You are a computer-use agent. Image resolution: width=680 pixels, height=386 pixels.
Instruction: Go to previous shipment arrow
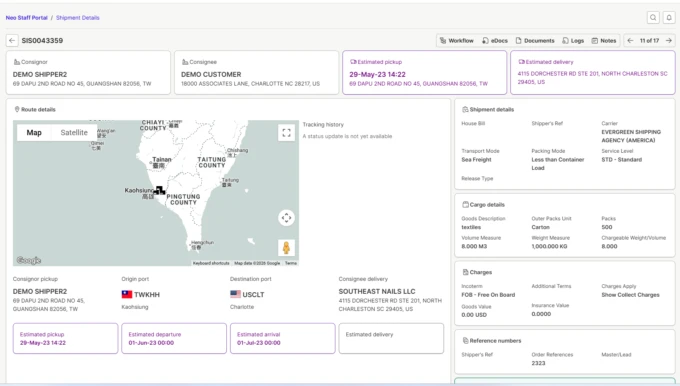pyautogui.click(x=630, y=40)
